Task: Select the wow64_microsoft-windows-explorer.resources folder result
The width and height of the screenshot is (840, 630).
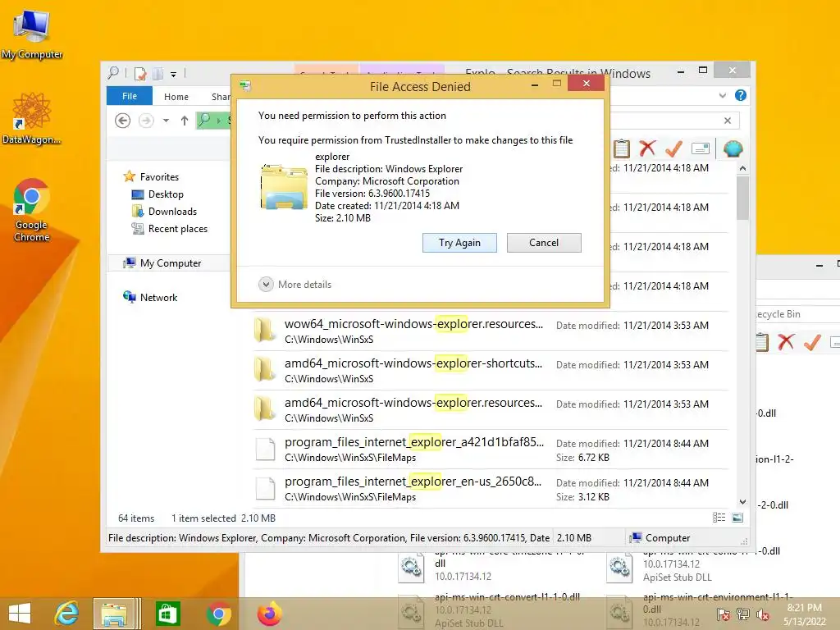Action: 491,331
